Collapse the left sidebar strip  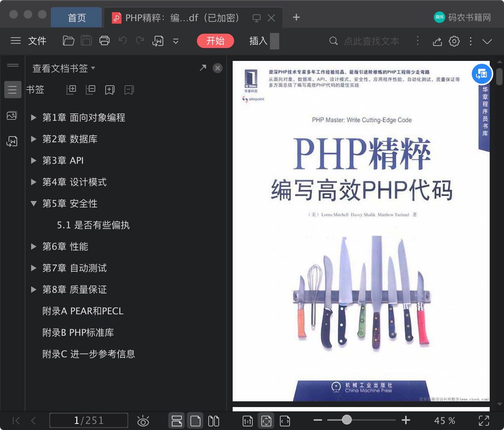pos(13,65)
